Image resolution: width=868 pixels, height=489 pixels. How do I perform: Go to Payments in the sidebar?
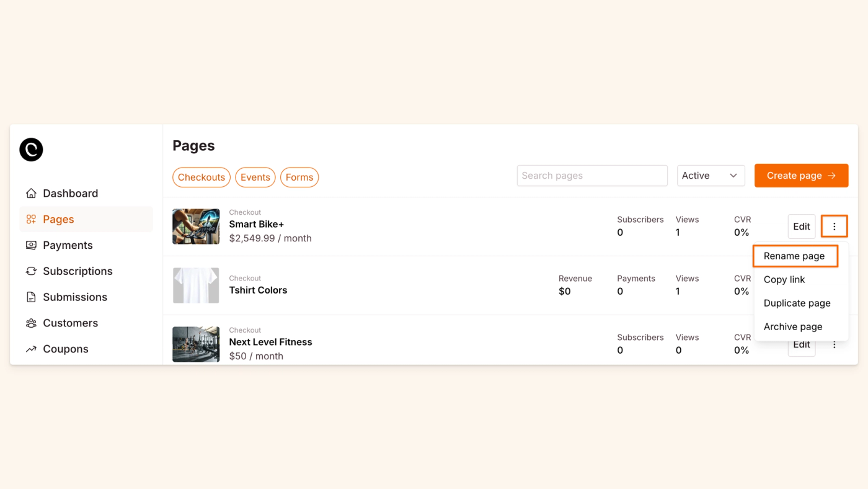click(86, 246)
